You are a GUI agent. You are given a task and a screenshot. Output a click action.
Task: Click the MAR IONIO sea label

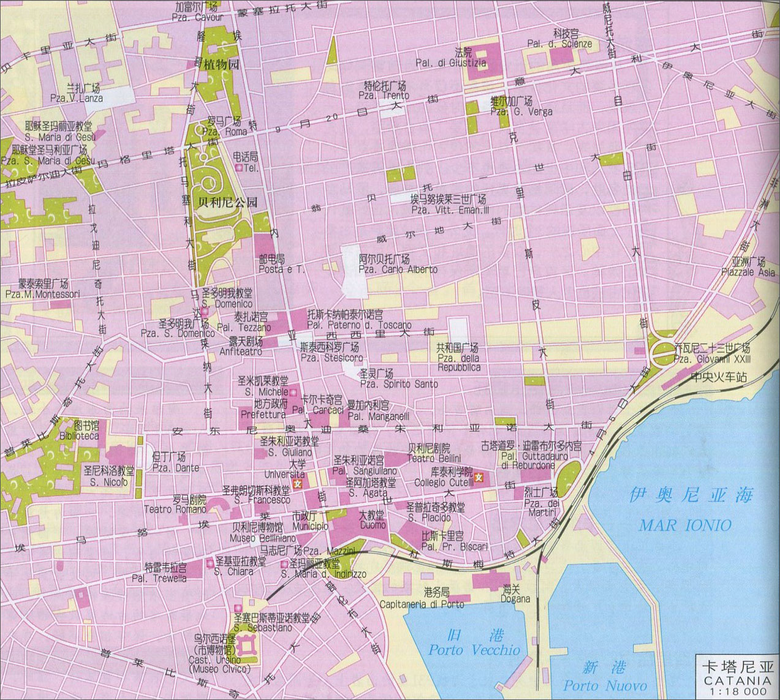[x=685, y=525]
